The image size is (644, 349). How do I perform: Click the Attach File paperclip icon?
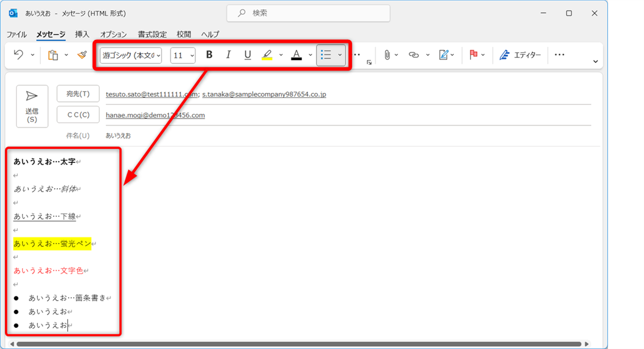tap(387, 55)
